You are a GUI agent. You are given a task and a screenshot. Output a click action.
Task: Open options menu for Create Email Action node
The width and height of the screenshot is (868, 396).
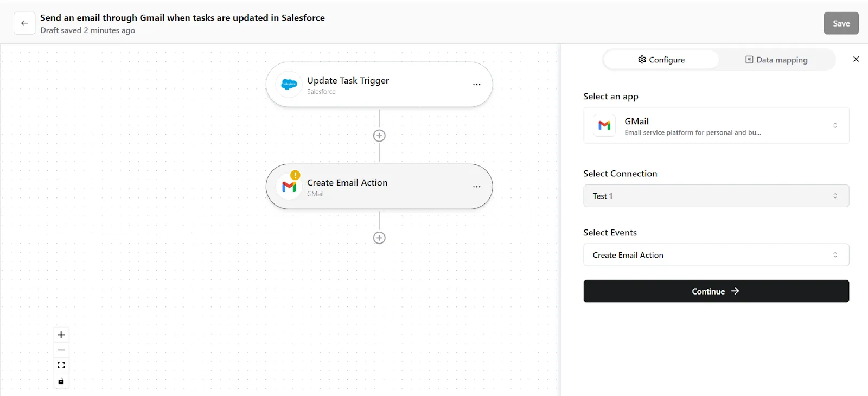(476, 187)
